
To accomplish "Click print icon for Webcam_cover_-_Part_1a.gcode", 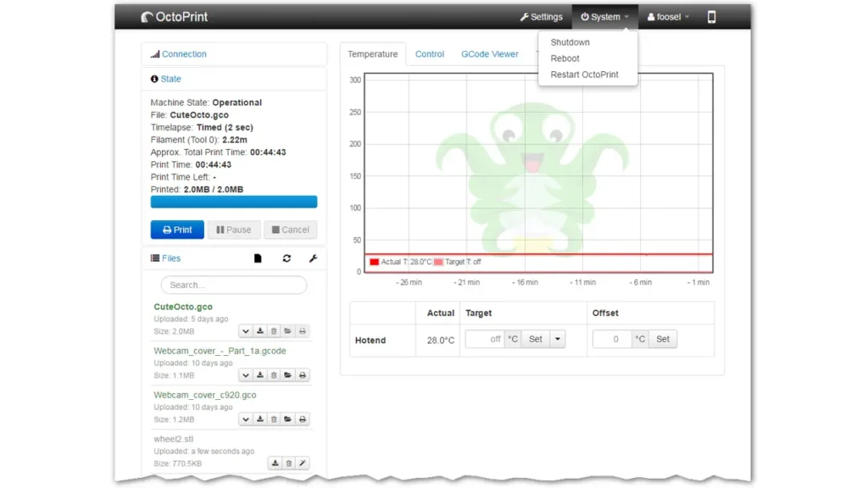I will click(x=303, y=375).
